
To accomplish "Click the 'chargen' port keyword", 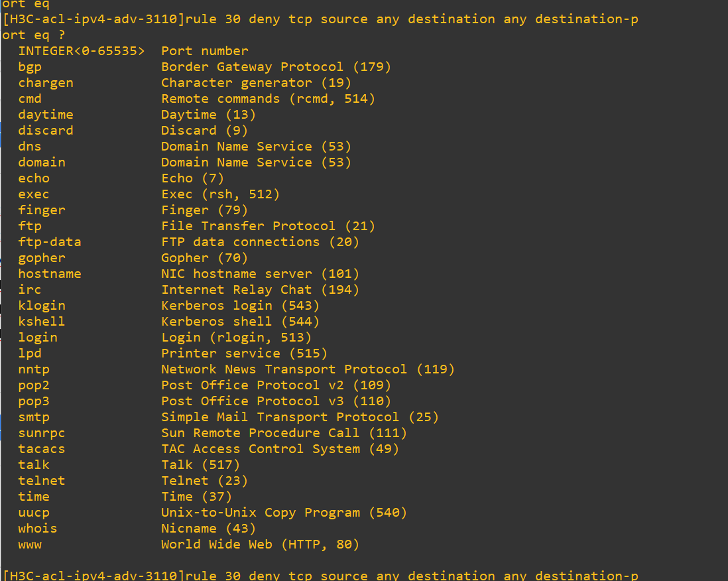I will pos(46,83).
